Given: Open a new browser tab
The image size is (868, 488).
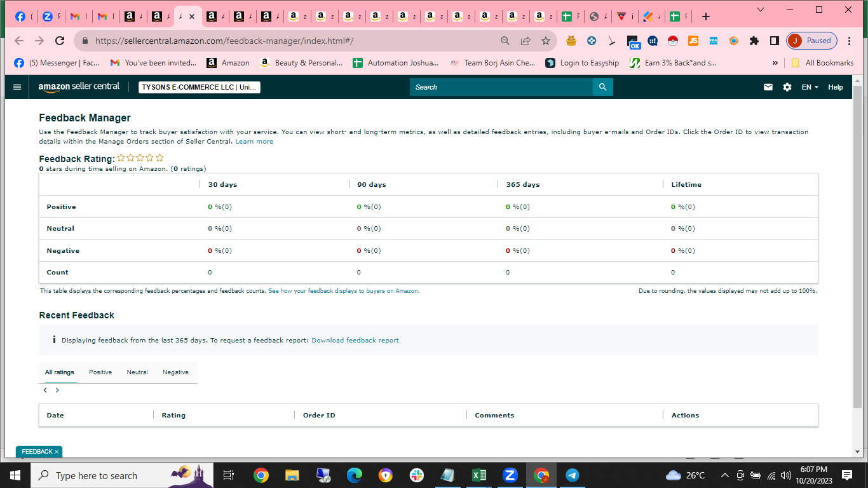Looking at the screenshot, I should click(x=706, y=17).
